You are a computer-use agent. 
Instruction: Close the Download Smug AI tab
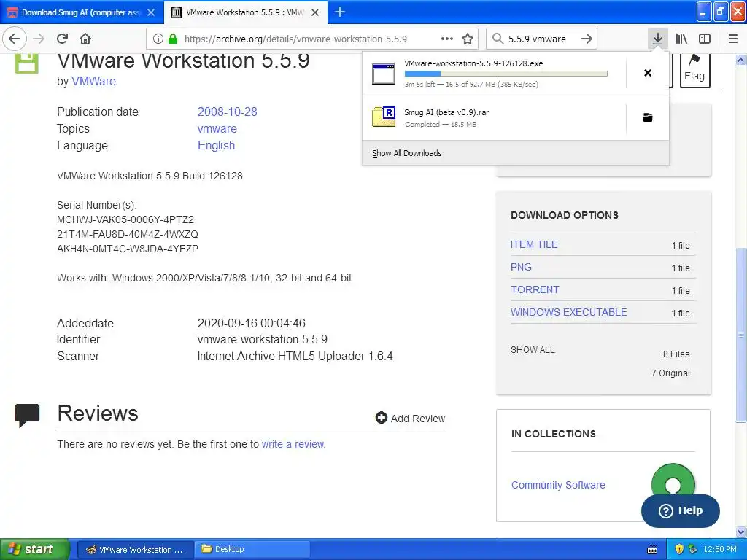tap(151, 12)
